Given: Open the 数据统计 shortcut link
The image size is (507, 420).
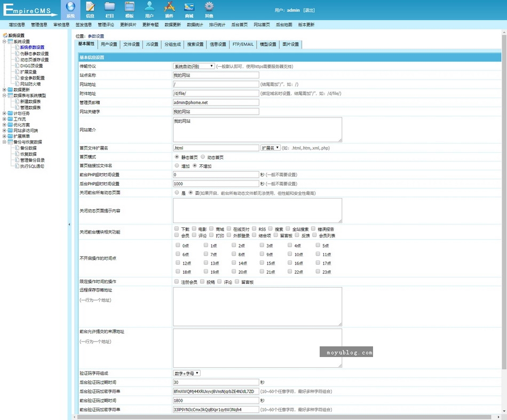Looking at the screenshot, I should click(195, 25).
